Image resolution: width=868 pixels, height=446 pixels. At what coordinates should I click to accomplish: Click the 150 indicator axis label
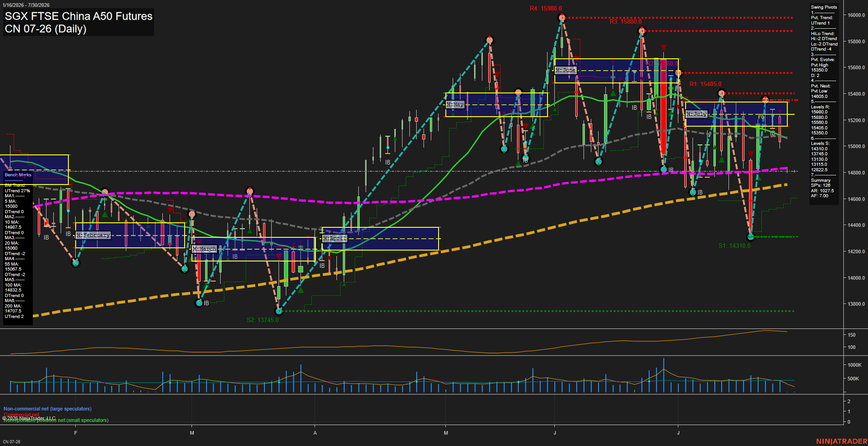pyautogui.click(x=851, y=335)
